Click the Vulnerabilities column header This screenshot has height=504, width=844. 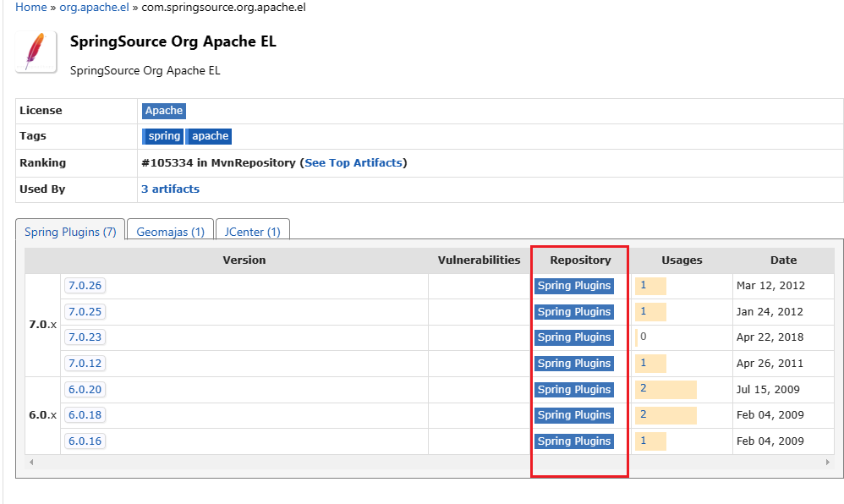click(x=479, y=260)
